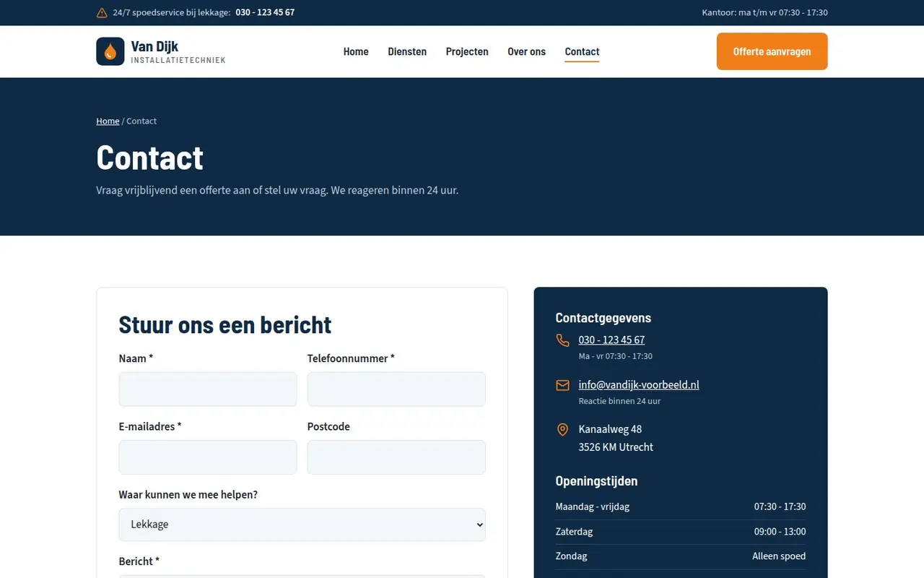Open the info@vandijk-voorbeeld.nl email link
The width and height of the screenshot is (924, 578).
pos(639,385)
